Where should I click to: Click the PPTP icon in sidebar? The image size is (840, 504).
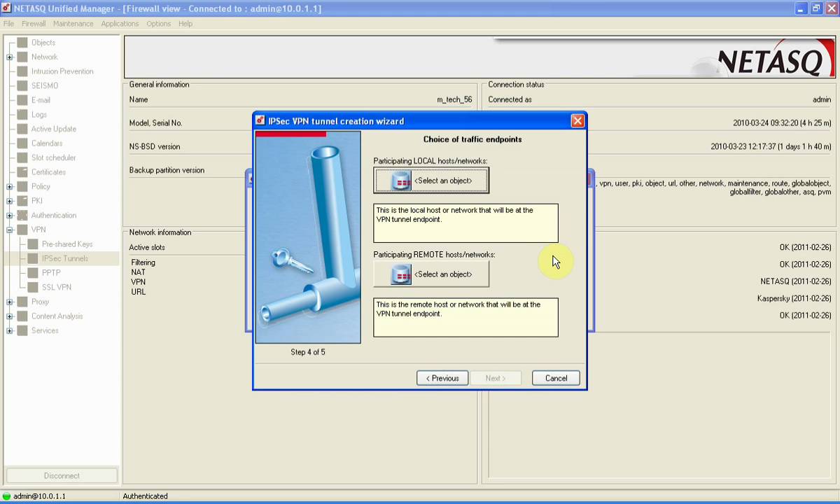click(x=33, y=273)
